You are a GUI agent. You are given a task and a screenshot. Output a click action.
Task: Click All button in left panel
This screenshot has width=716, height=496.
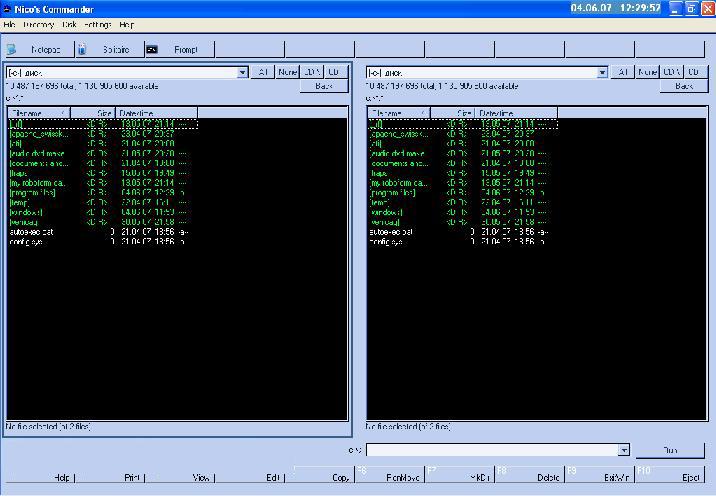[x=263, y=72]
